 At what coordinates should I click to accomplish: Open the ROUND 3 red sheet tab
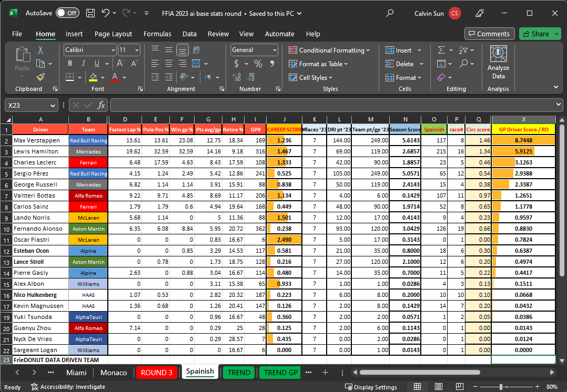157,373
